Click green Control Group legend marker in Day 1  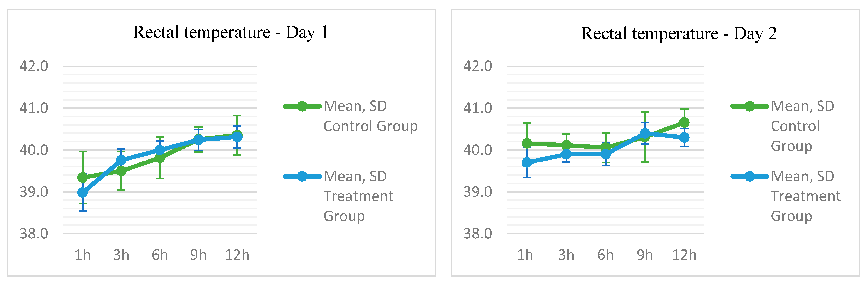point(302,106)
